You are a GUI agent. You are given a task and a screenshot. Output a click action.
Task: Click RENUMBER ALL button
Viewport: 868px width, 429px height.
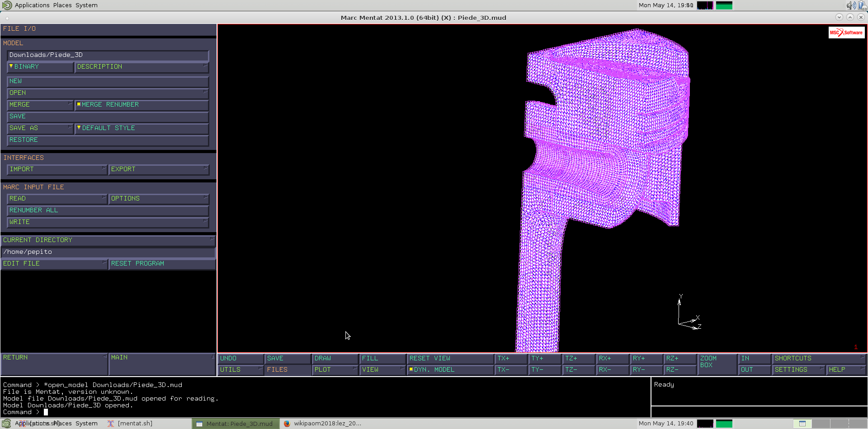tap(108, 210)
